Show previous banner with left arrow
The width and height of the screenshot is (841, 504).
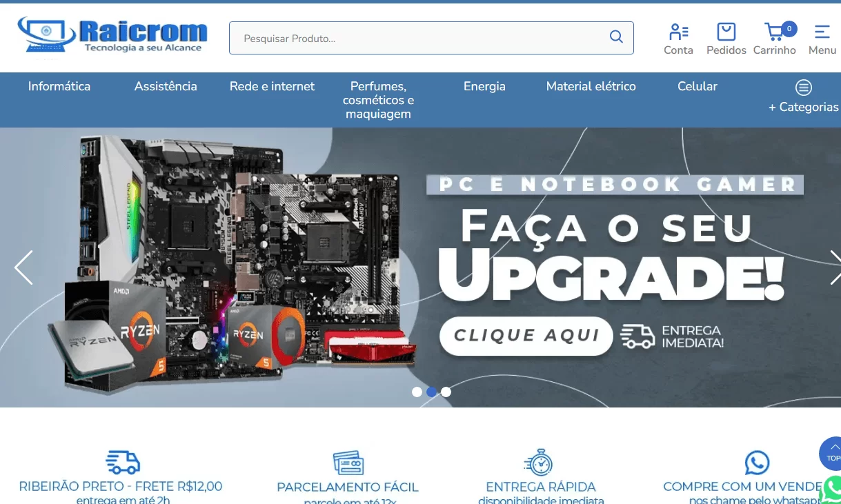point(23,268)
